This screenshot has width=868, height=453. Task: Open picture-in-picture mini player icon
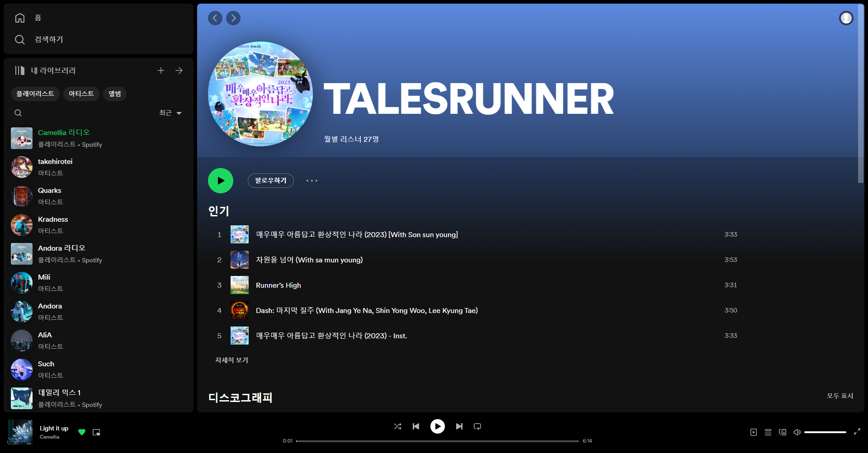click(96, 432)
